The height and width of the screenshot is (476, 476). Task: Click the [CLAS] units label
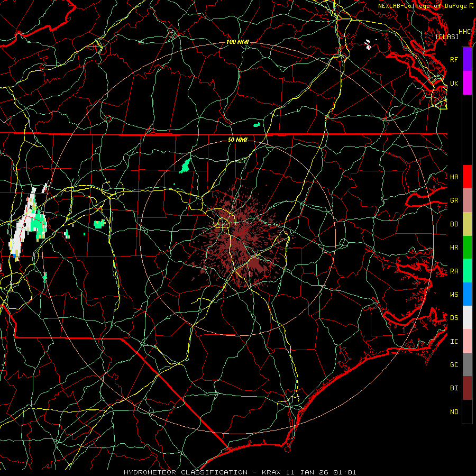pyautogui.click(x=447, y=36)
